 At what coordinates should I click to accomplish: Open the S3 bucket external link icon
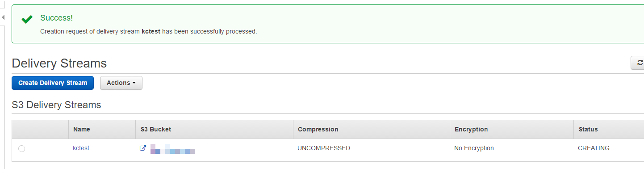pyautogui.click(x=143, y=148)
